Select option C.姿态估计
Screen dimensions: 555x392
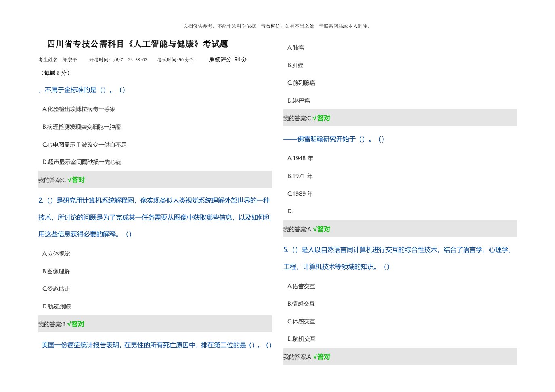(x=56, y=289)
